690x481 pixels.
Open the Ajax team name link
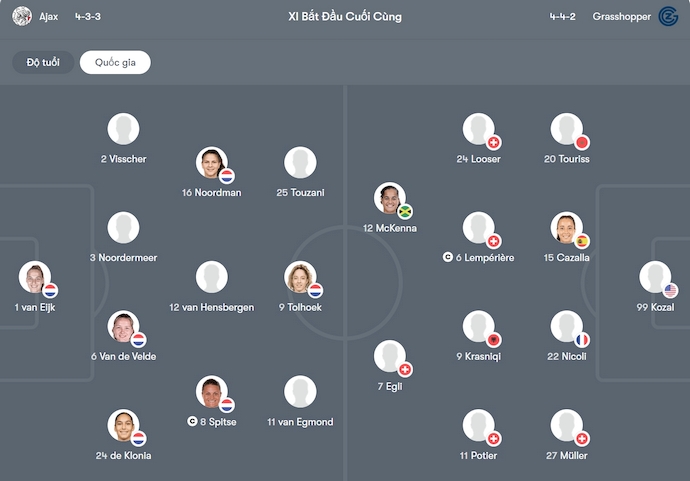pyautogui.click(x=49, y=16)
